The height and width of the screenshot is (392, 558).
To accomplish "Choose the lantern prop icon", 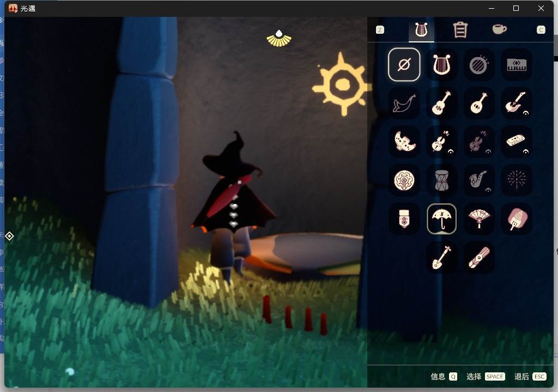I will click(404, 218).
